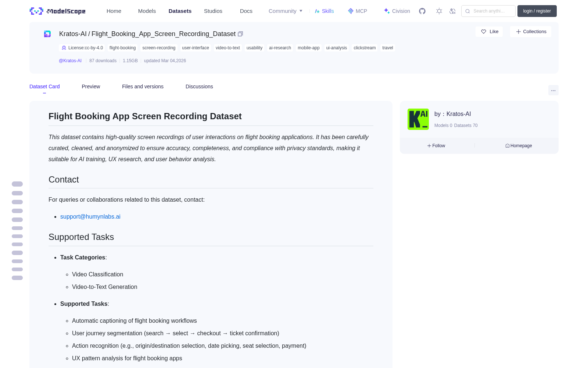Click the 'updated Mar 04,2026' text

pos(165,61)
